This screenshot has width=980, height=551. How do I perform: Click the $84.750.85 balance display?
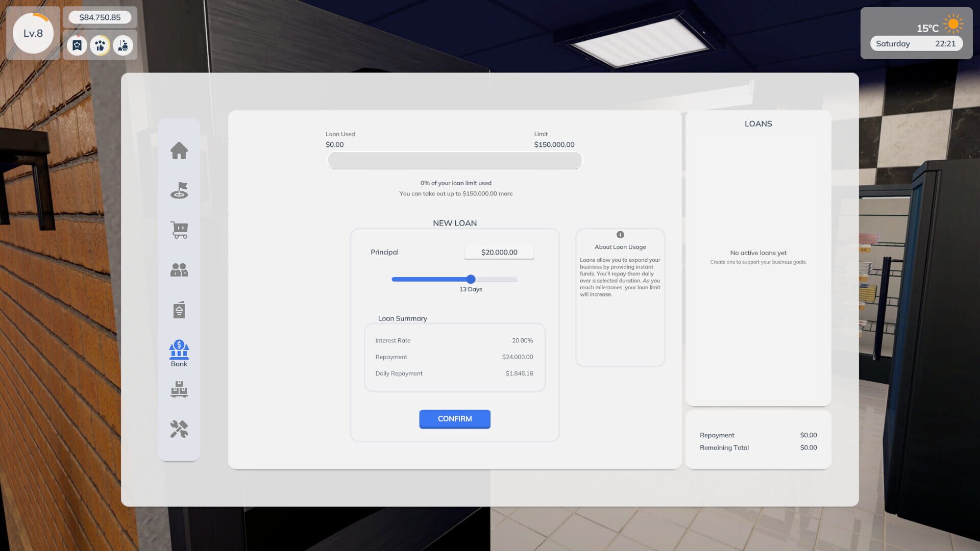pyautogui.click(x=100, y=17)
